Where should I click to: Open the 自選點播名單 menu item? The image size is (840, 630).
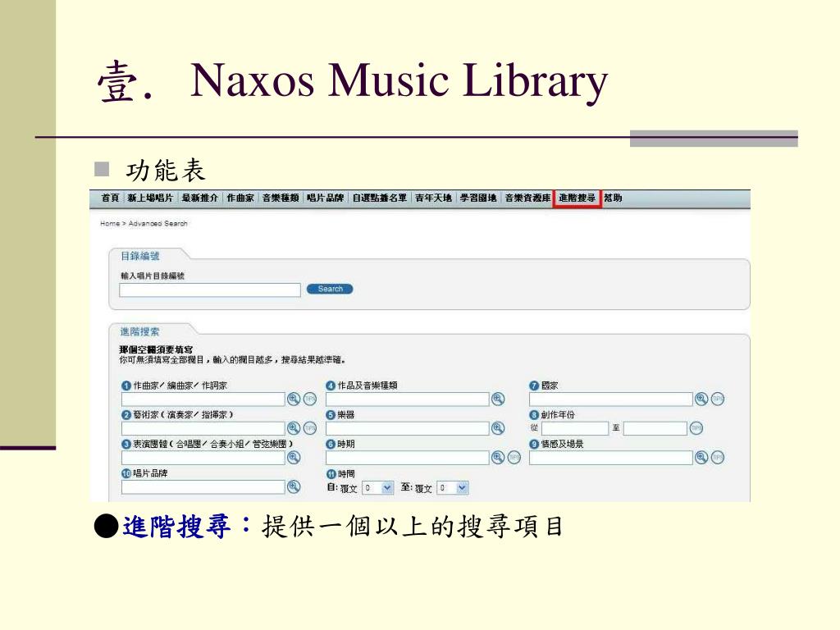click(379, 199)
